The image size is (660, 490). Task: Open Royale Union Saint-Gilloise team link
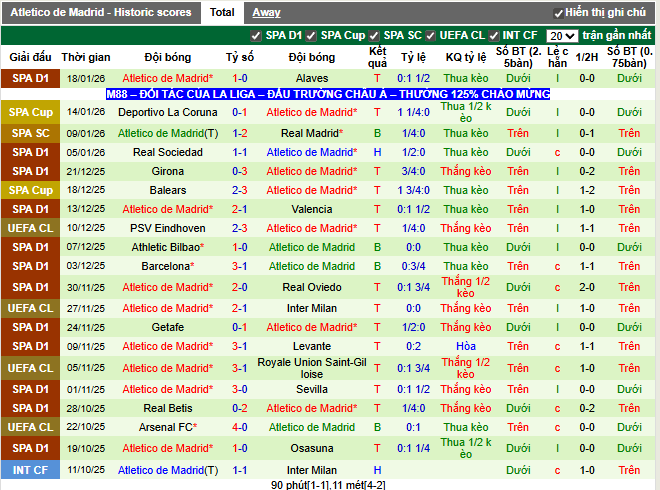[312, 368]
